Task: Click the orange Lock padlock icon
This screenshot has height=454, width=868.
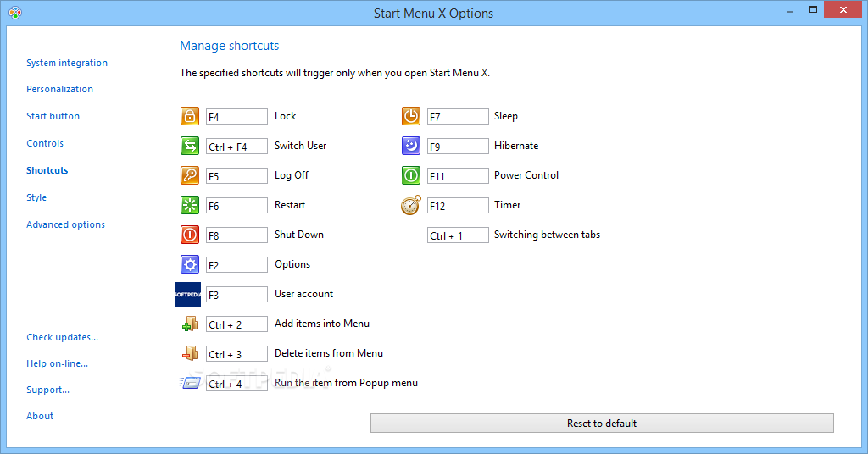Action: pyautogui.click(x=190, y=116)
